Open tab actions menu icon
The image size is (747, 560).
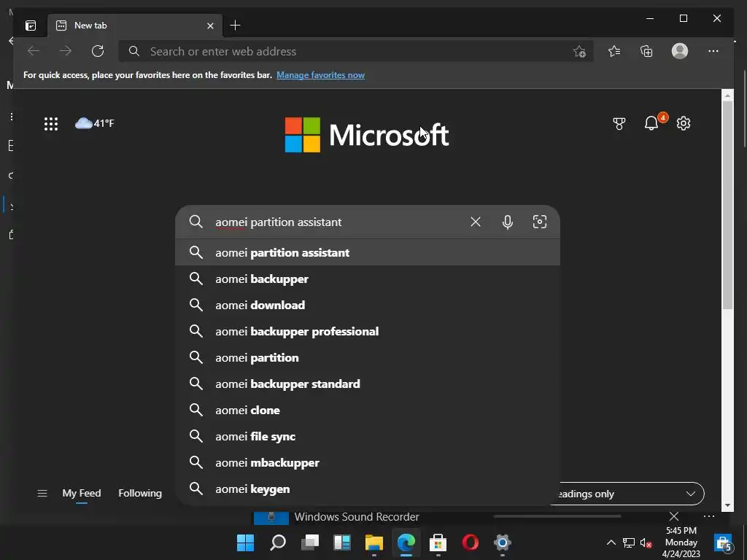pyautogui.click(x=31, y=26)
